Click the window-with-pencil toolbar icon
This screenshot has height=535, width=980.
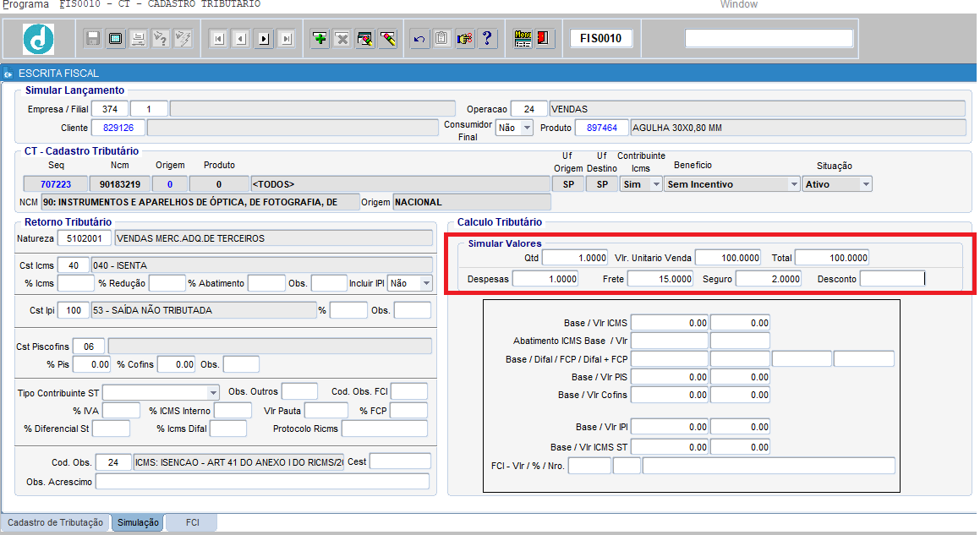tap(365, 39)
